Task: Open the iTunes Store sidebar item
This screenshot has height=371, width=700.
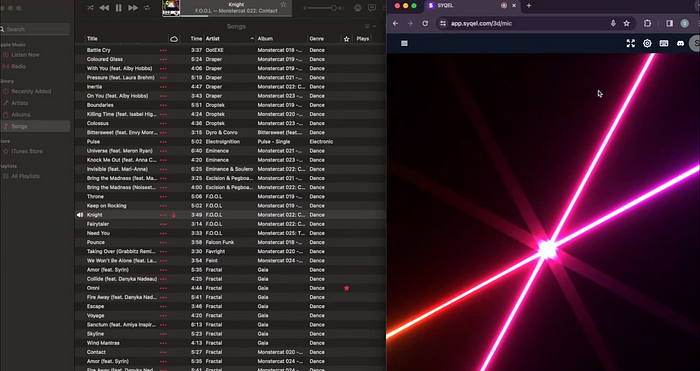Action: 27,151
